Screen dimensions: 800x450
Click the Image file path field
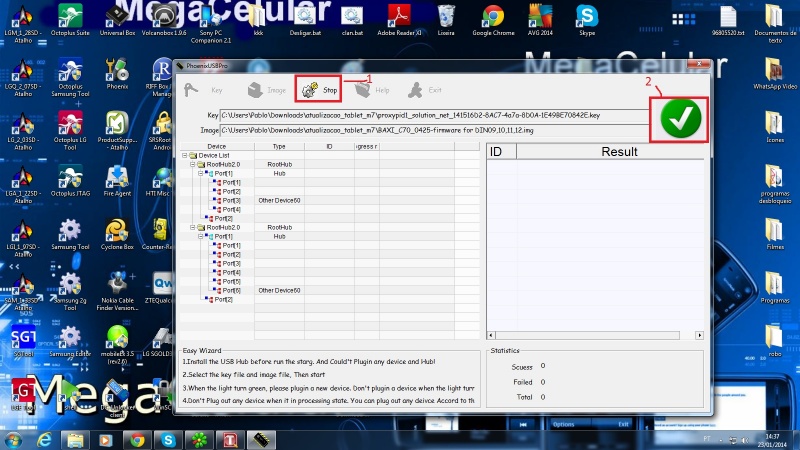434,131
